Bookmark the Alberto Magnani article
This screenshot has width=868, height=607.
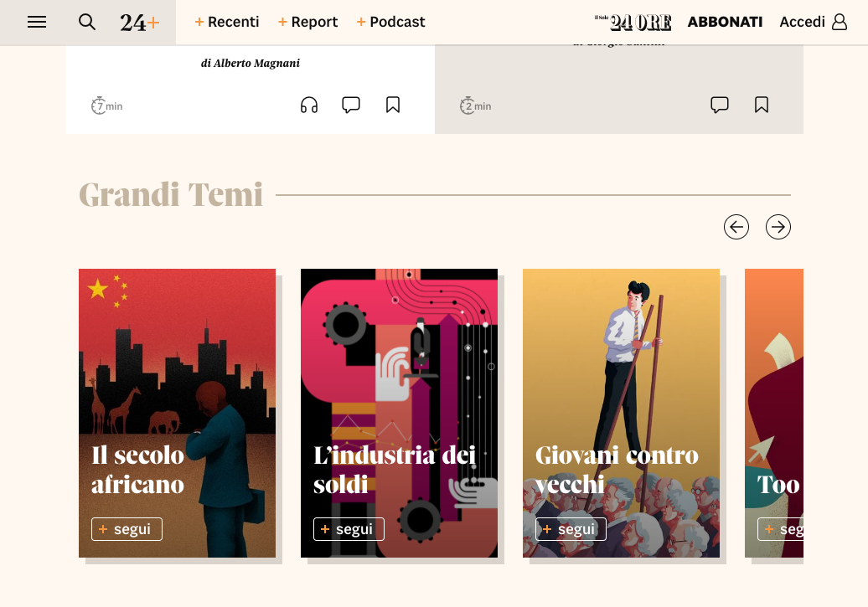393,105
